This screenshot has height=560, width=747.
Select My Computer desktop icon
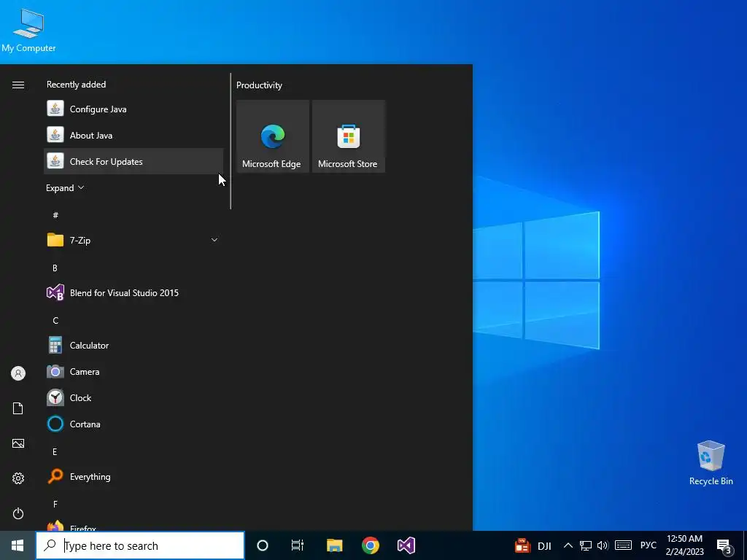point(28,29)
